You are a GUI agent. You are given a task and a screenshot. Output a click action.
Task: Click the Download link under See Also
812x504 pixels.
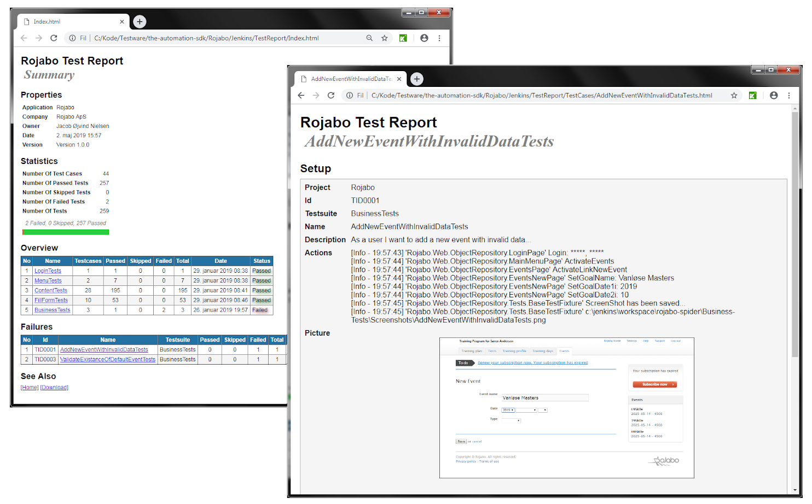coord(54,388)
